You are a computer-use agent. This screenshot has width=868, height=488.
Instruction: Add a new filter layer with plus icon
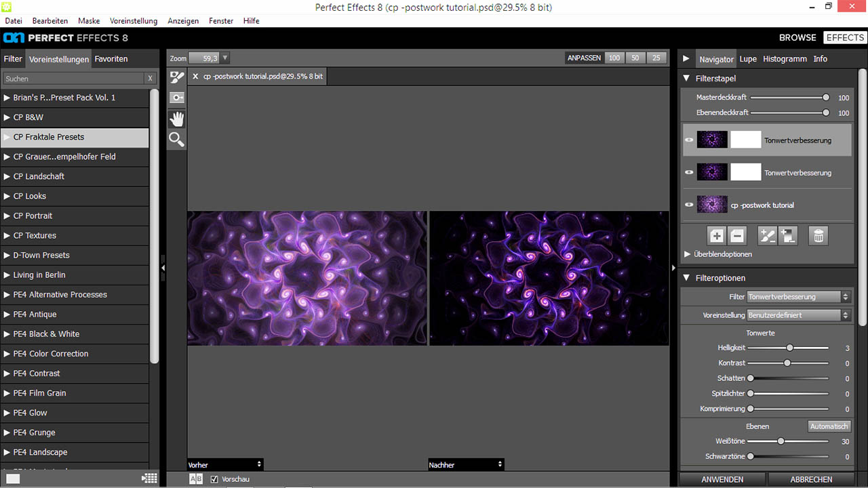[x=716, y=236]
